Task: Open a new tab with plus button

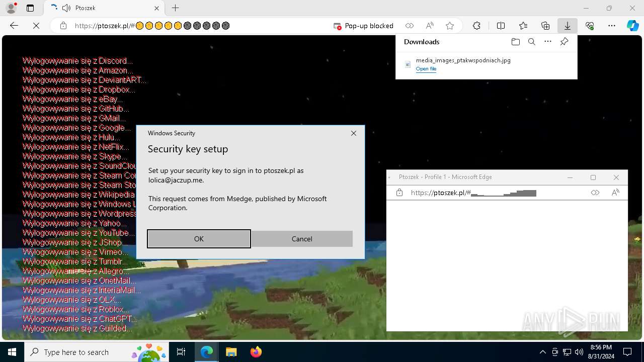Action: pyautogui.click(x=175, y=8)
